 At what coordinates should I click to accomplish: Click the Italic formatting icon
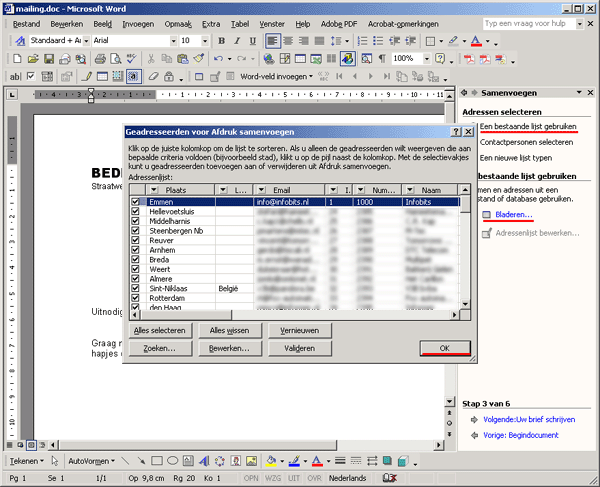pyautogui.click(x=237, y=41)
